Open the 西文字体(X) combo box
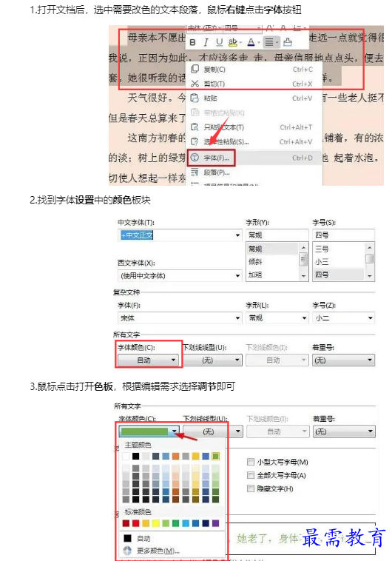Viewport: 392px width, 561px height. point(180,275)
